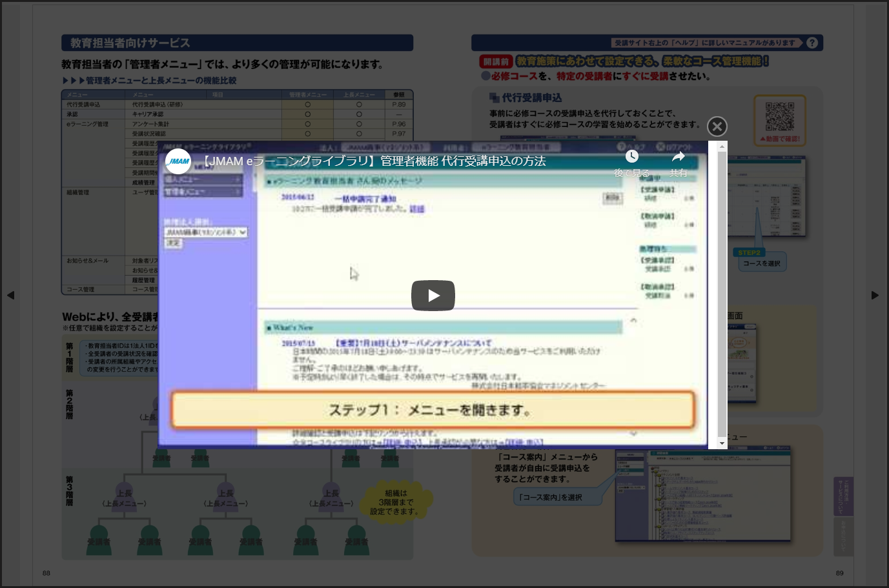Click the label 「コース案内」を選択
Viewport: 889px width, 588px height.
551,497
